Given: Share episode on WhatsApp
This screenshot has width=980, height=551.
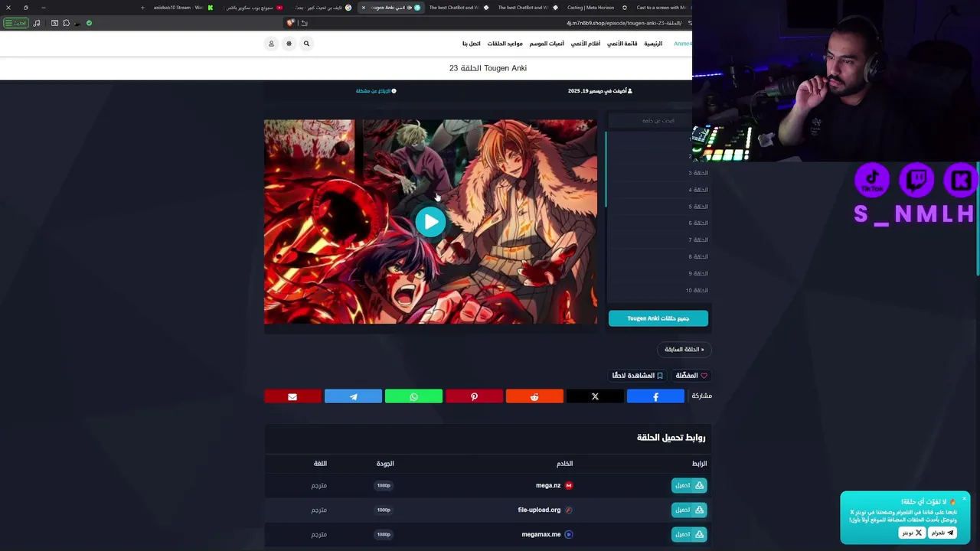Looking at the screenshot, I should (413, 396).
